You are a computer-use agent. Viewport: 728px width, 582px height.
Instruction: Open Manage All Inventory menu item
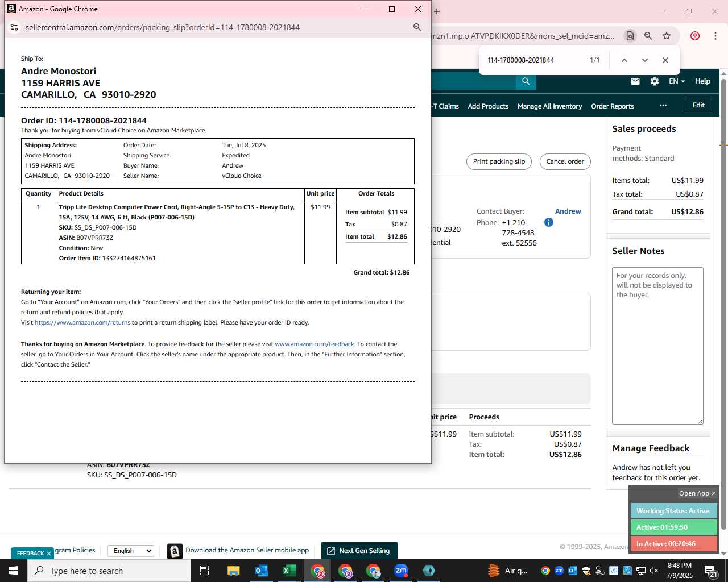click(549, 106)
